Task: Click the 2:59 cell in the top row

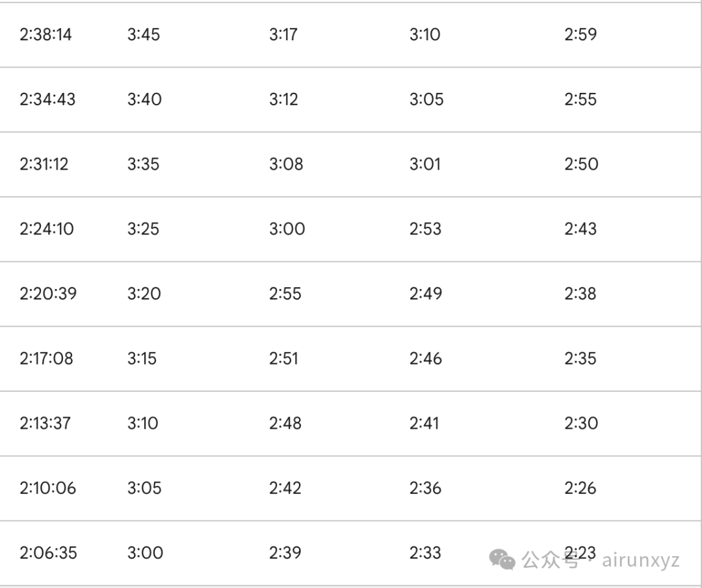Action: (580, 34)
